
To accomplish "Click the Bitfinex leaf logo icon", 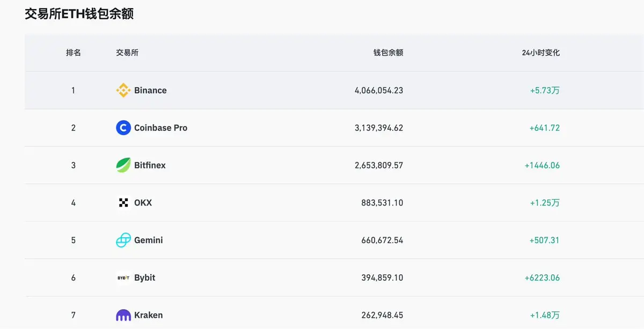I will click(123, 165).
